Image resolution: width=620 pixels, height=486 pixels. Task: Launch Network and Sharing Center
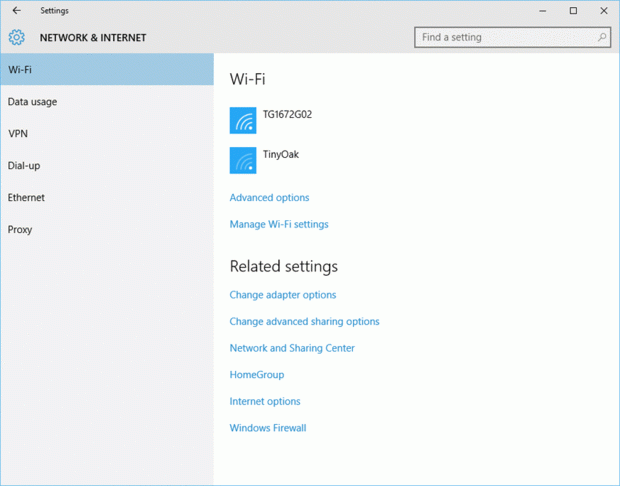point(292,349)
